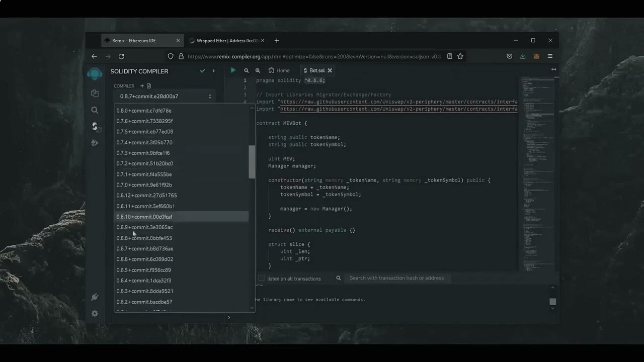Click the expand arrow below the compiler panel
The height and width of the screenshot is (362, 644).
[228, 317]
